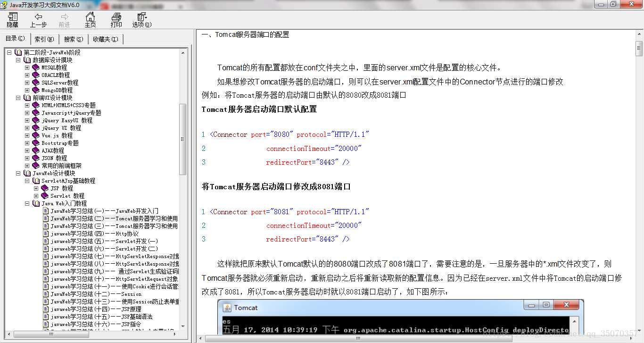Click the heading Tomcat服务器启动端口默认配置

pyautogui.click(x=259, y=109)
